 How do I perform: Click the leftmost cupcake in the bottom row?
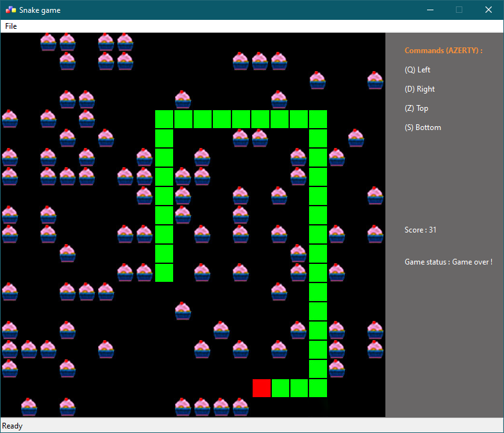point(29,407)
